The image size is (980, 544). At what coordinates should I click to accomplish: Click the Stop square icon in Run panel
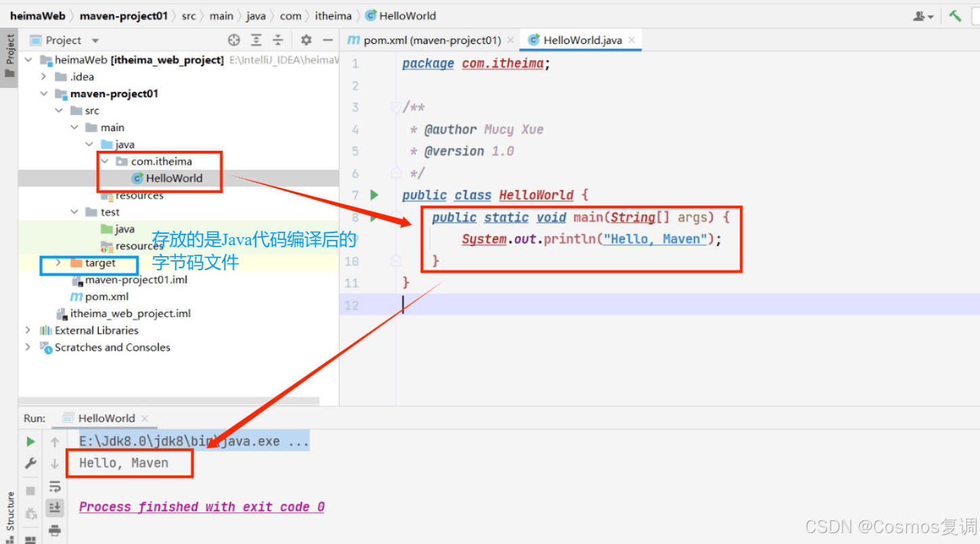coord(30,490)
